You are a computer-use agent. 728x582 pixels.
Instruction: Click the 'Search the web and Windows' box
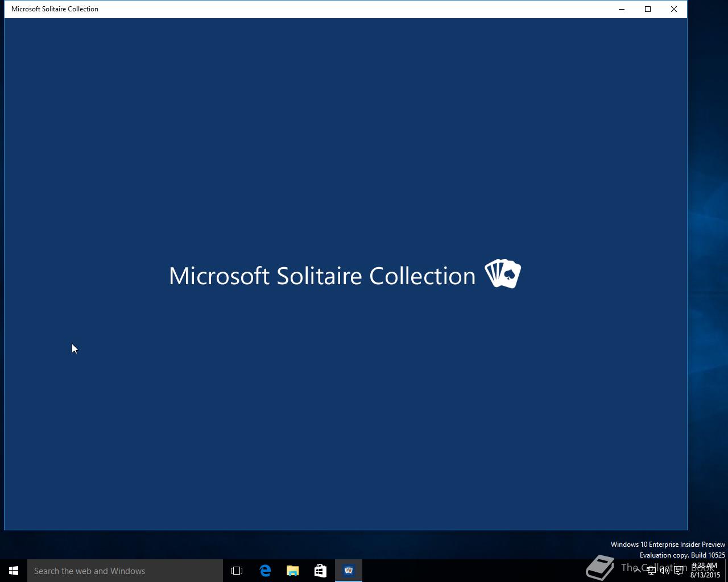(125, 571)
